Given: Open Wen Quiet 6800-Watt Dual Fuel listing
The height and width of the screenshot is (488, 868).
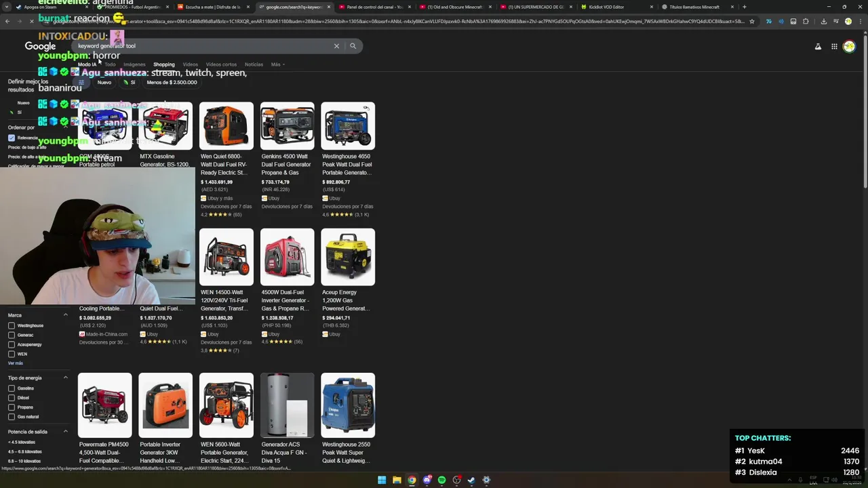Looking at the screenshot, I should [226, 164].
